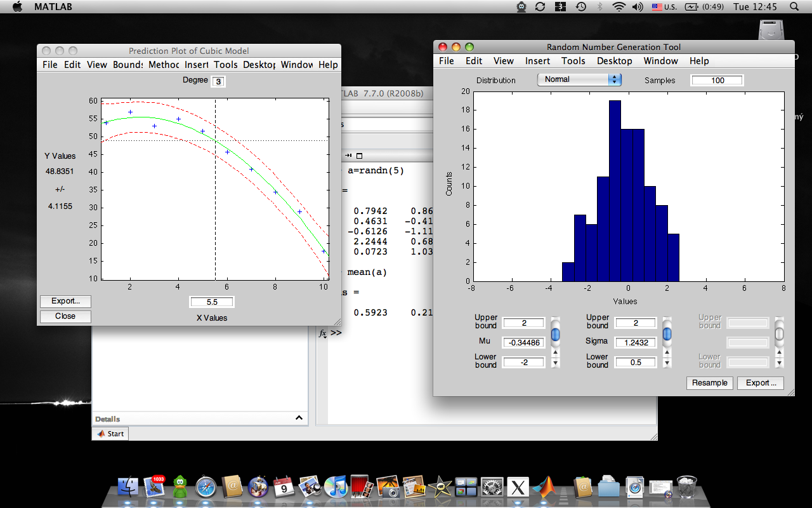
Task: Open File menu in Prediction Plot window
Action: coord(50,65)
